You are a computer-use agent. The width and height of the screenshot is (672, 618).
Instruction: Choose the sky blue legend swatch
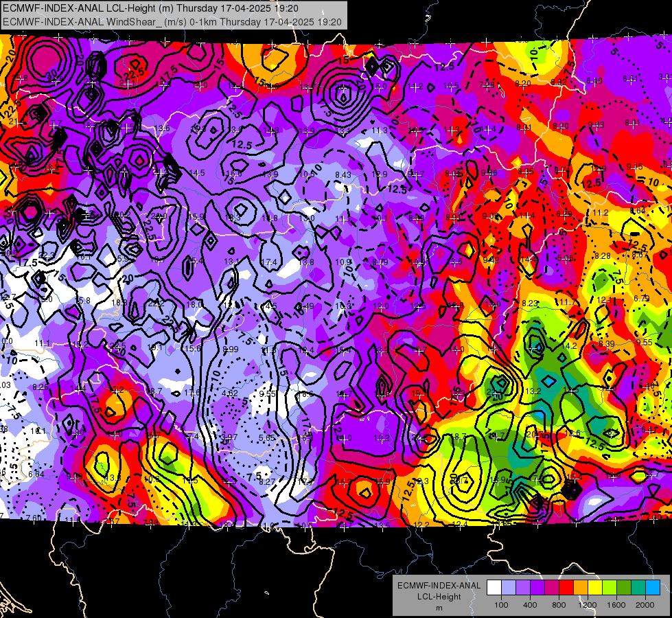coord(653,588)
